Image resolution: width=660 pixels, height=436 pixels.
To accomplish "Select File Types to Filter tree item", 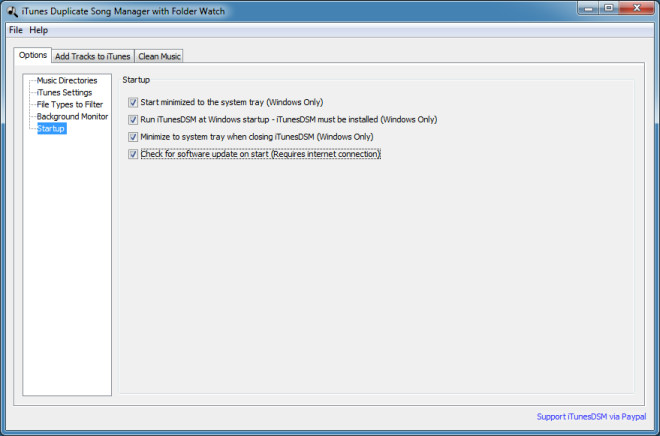I will pyautogui.click(x=70, y=104).
